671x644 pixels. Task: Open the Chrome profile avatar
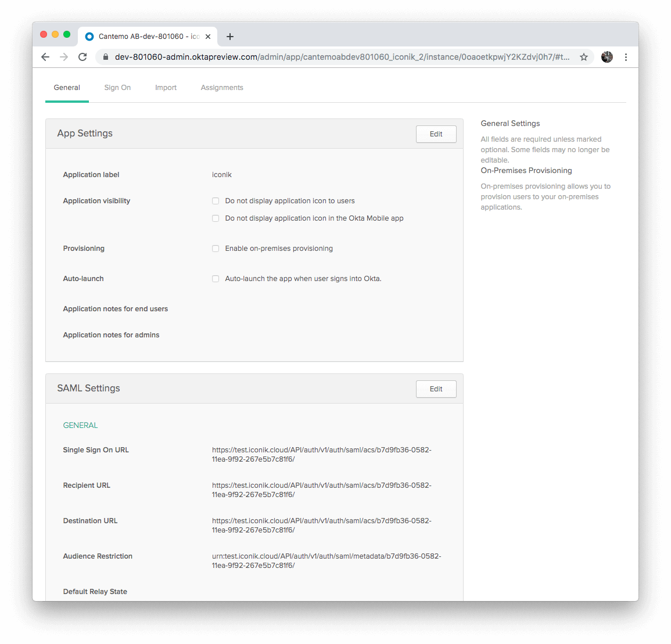point(607,57)
